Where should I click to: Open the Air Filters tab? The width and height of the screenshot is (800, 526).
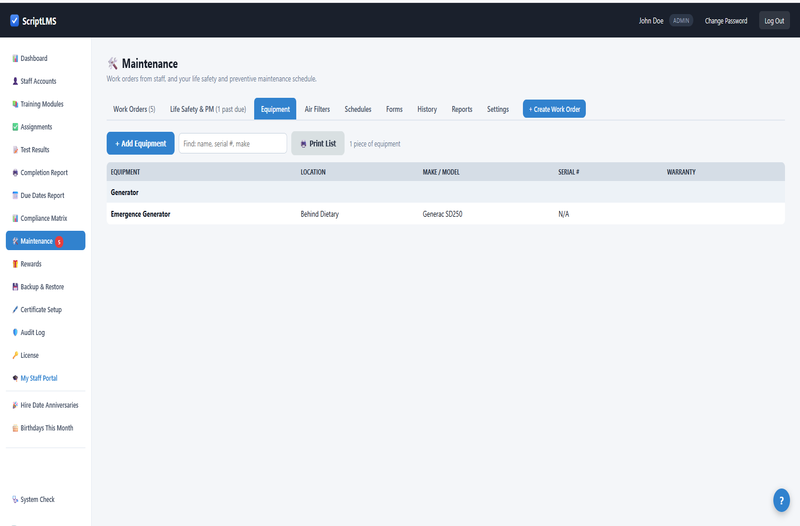pos(317,109)
